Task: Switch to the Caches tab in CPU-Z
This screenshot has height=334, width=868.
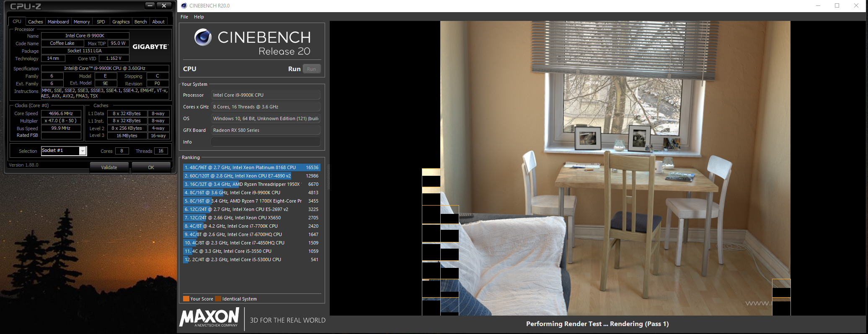Action: (35, 22)
